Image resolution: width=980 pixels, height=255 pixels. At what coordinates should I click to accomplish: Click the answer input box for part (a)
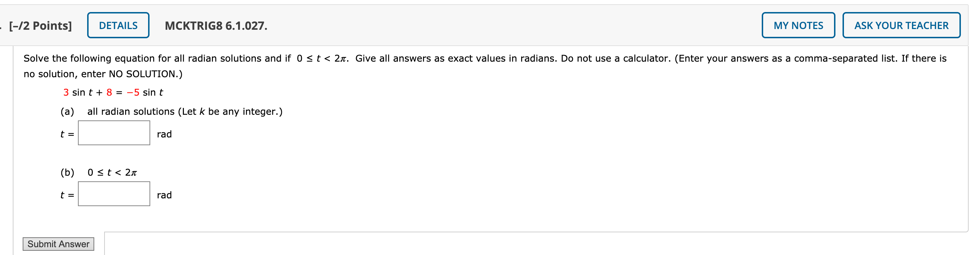[113, 134]
